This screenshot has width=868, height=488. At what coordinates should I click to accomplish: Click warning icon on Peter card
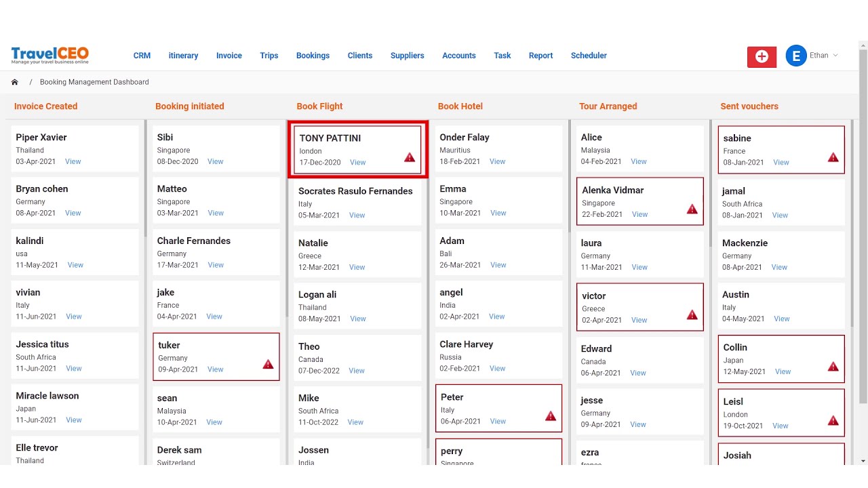(x=551, y=415)
